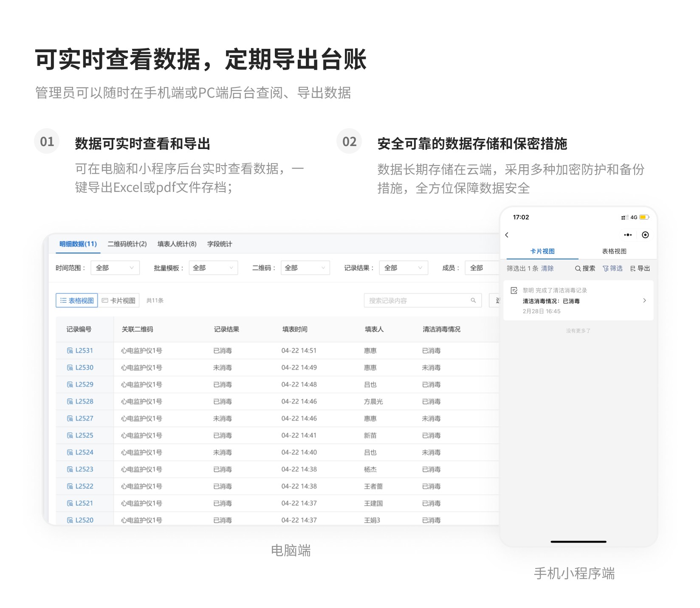Click time cell 04-22 14:41

click(x=299, y=436)
